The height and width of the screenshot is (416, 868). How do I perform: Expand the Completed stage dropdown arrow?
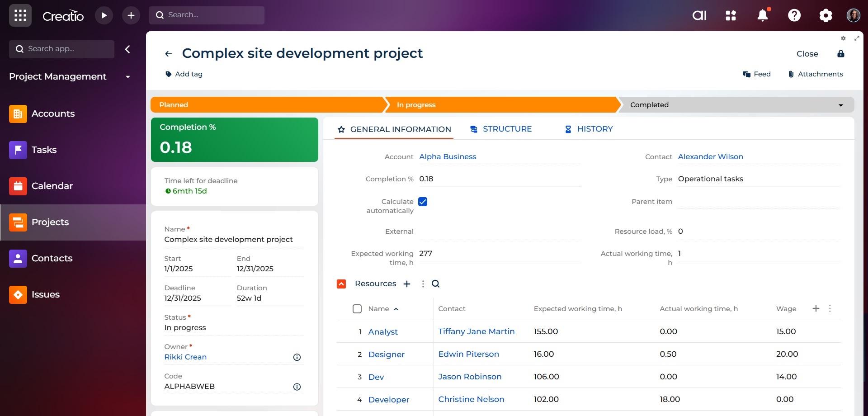tap(840, 105)
